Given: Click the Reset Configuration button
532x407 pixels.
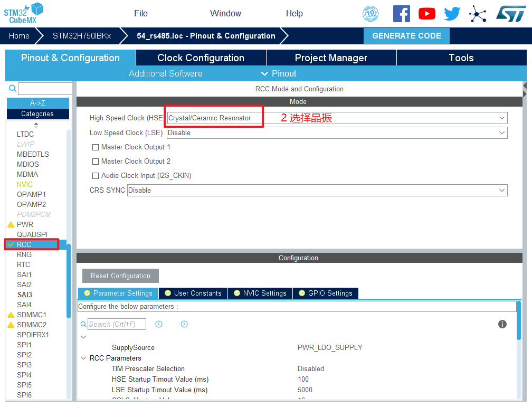Looking at the screenshot, I should tap(120, 276).
